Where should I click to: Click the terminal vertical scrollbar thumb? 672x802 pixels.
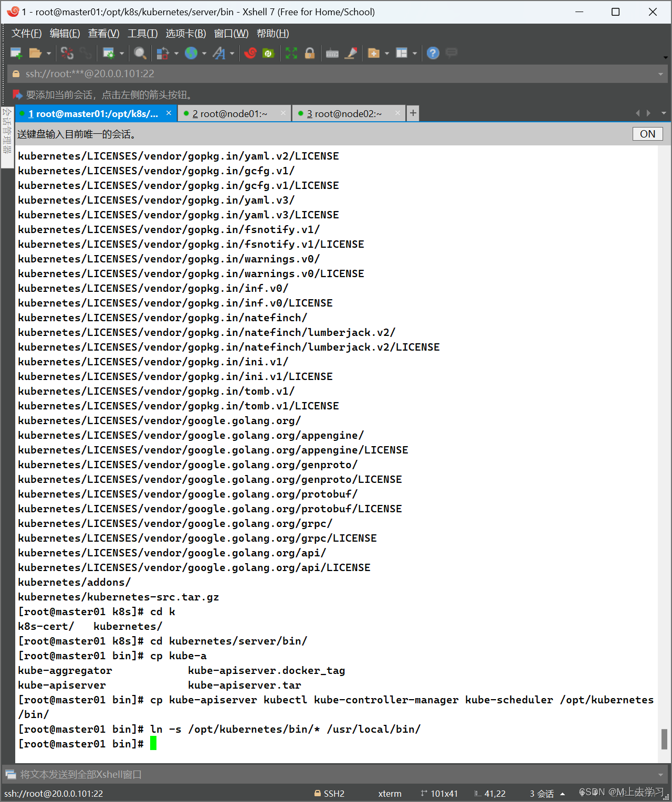pyautogui.click(x=664, y=739)
